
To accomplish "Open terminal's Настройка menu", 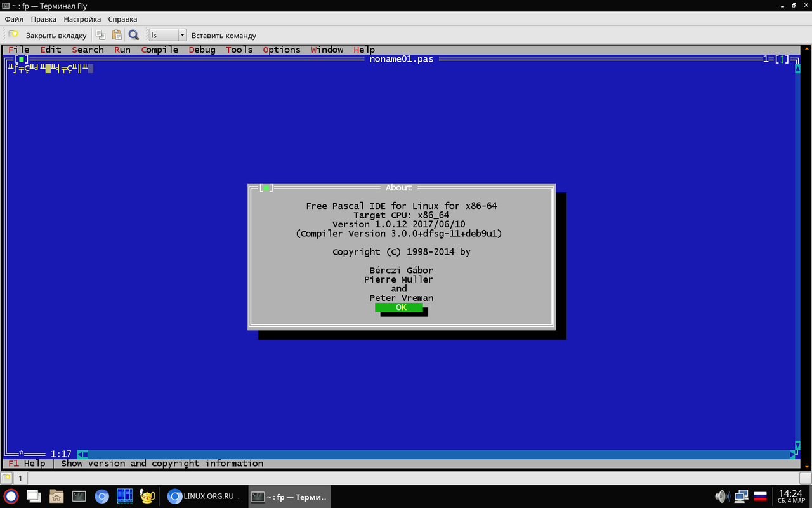I will [82, 19].
